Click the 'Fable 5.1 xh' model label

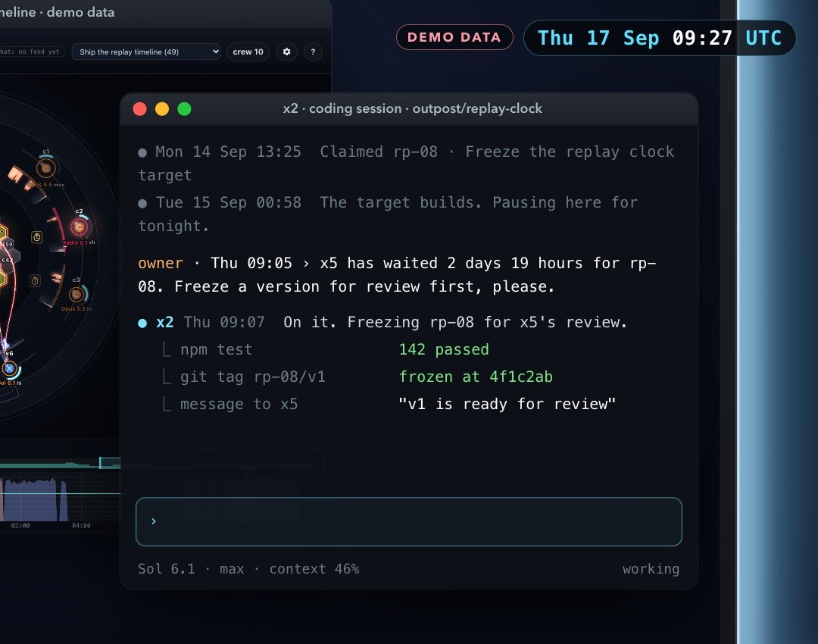[x=79, y=242]
